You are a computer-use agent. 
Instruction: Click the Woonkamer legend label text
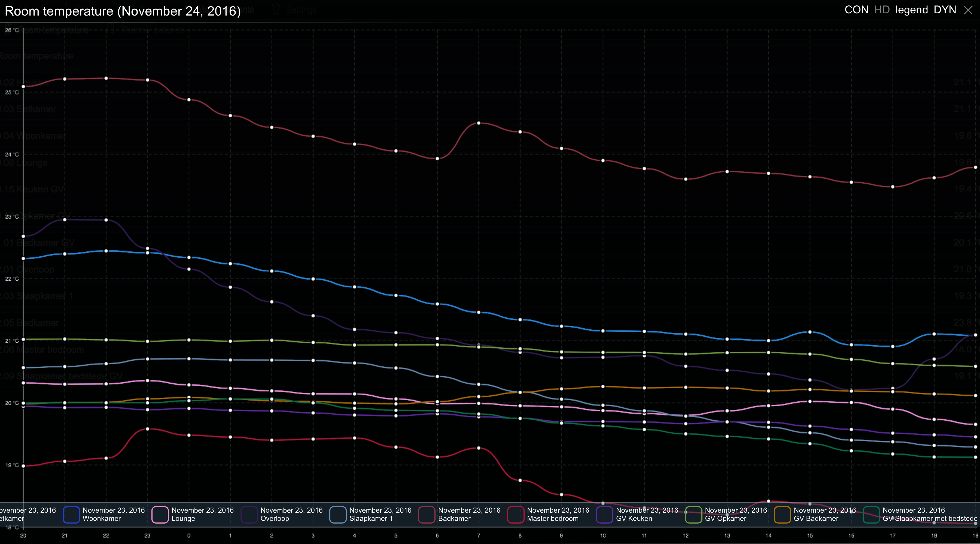(101, 518)
